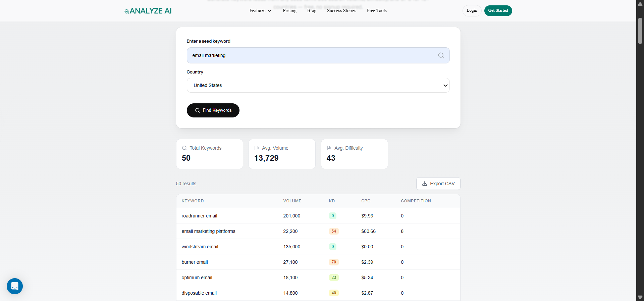This screenshot has width=644, height=301.
Task: Open the Country dropdown showing United States
Action: pos(318,85)
